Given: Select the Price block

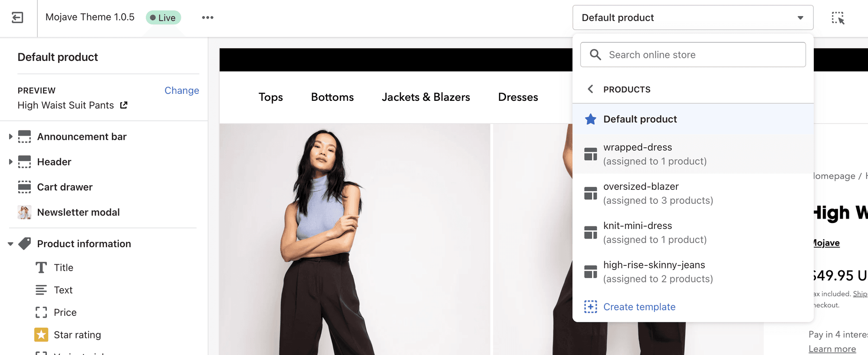Looking at the screenshot, I should click(65, 312).
